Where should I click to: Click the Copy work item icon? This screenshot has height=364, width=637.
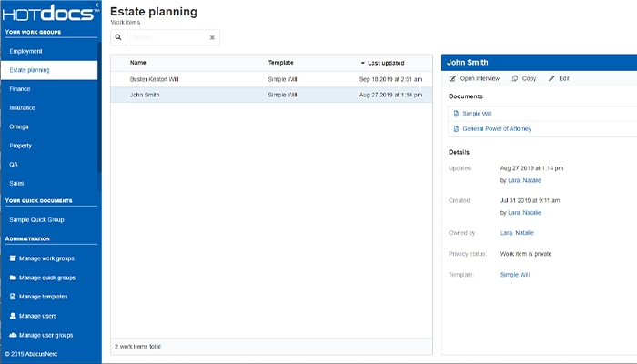(515, 79)
